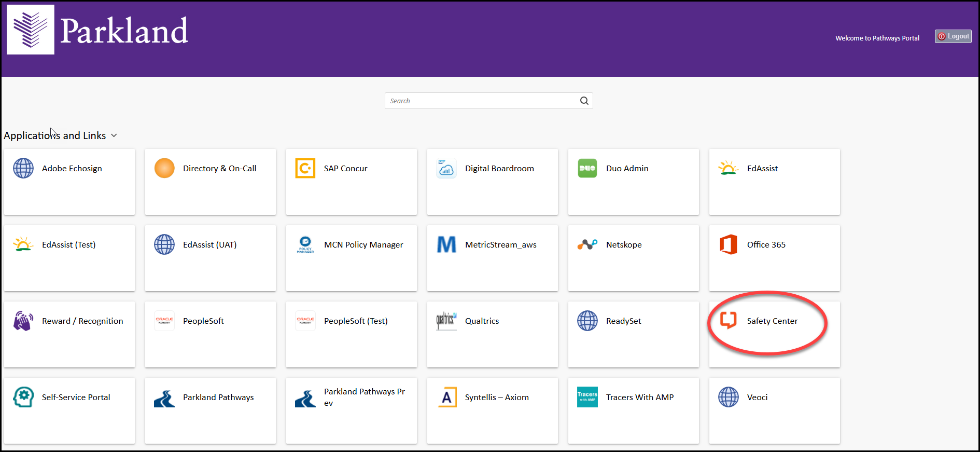Screen dimensions: 980x452
Task: Launch MCN Policy Manager label link
Action: [363, 244]
